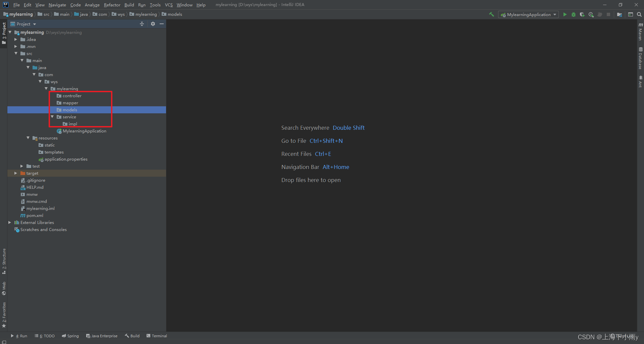Click the java breadcrumb in the navigation bar
The image size is (644, 344).
point(81,14)
